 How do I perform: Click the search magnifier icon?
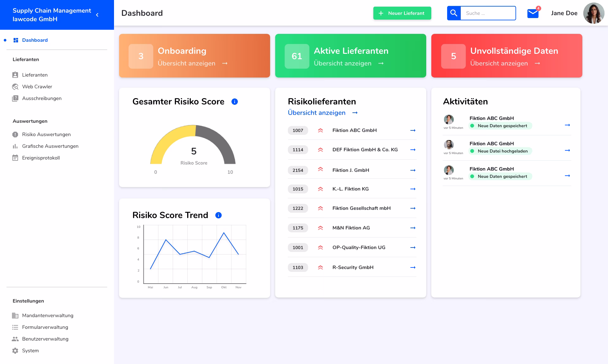[453, 13]
